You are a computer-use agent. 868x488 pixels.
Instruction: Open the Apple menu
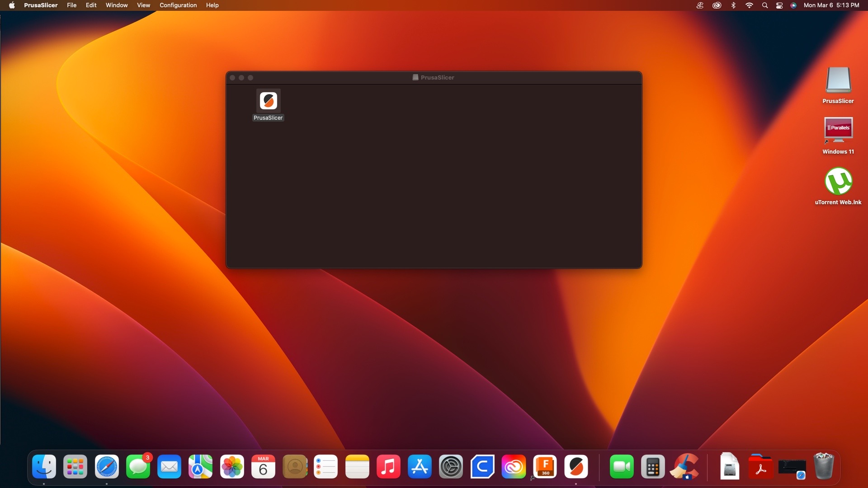click(x=12, y=5)
